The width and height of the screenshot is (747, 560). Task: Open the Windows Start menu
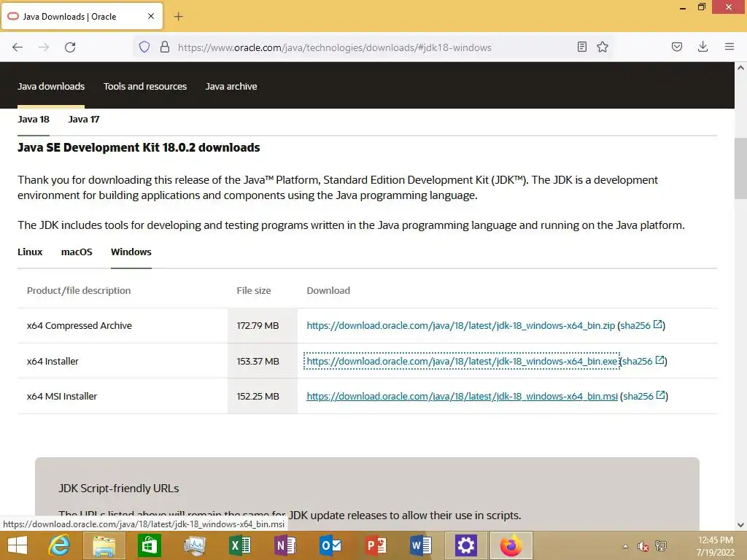(x=18, y=545)
